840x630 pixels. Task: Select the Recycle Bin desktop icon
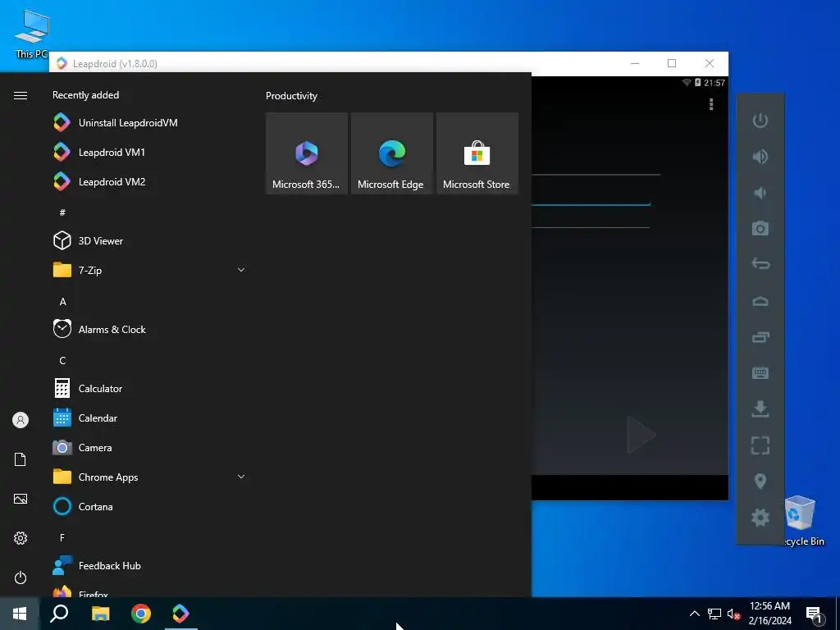point(802,521)
